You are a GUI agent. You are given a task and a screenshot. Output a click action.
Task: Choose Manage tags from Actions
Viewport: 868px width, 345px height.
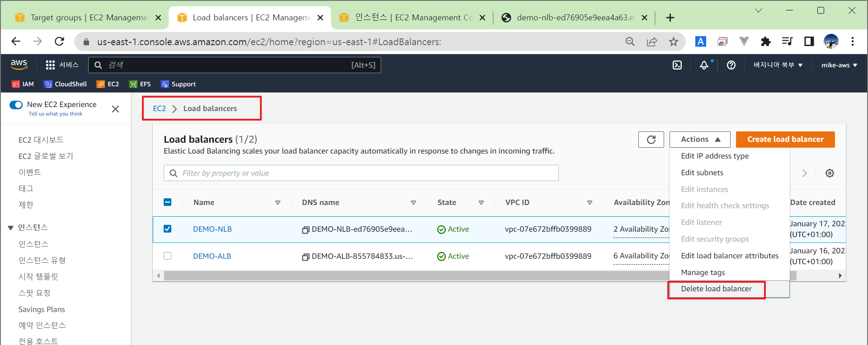click(703, 272)
